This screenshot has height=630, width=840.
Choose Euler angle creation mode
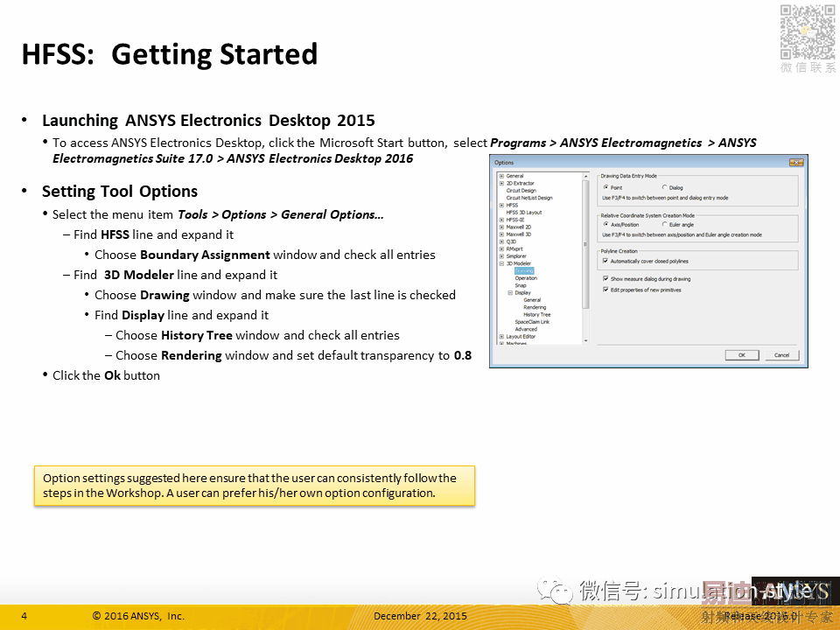pos(664,225)
